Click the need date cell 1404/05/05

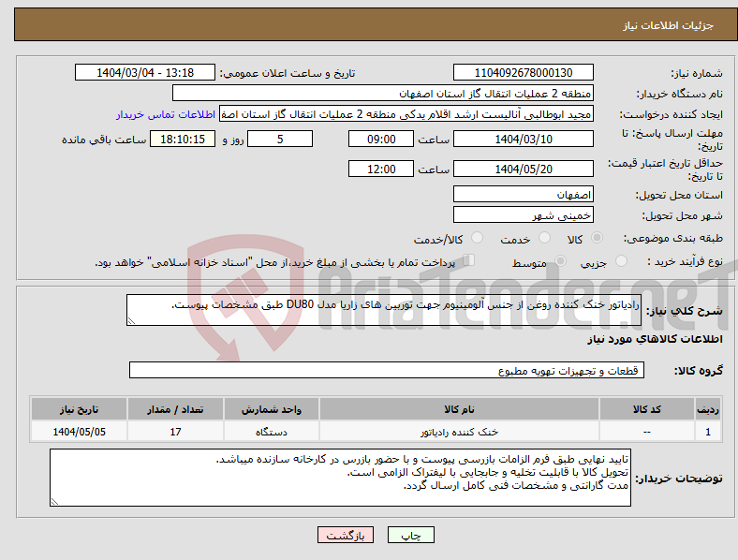[79, 432]
